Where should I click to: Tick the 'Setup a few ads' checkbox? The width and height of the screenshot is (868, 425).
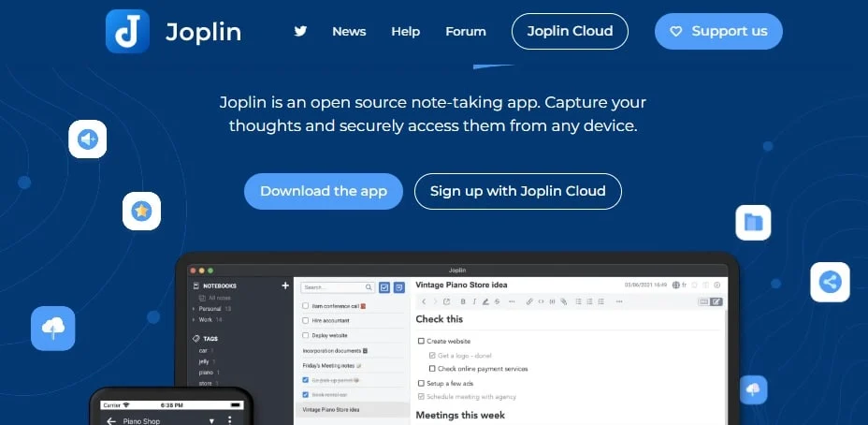pos(421,383)
